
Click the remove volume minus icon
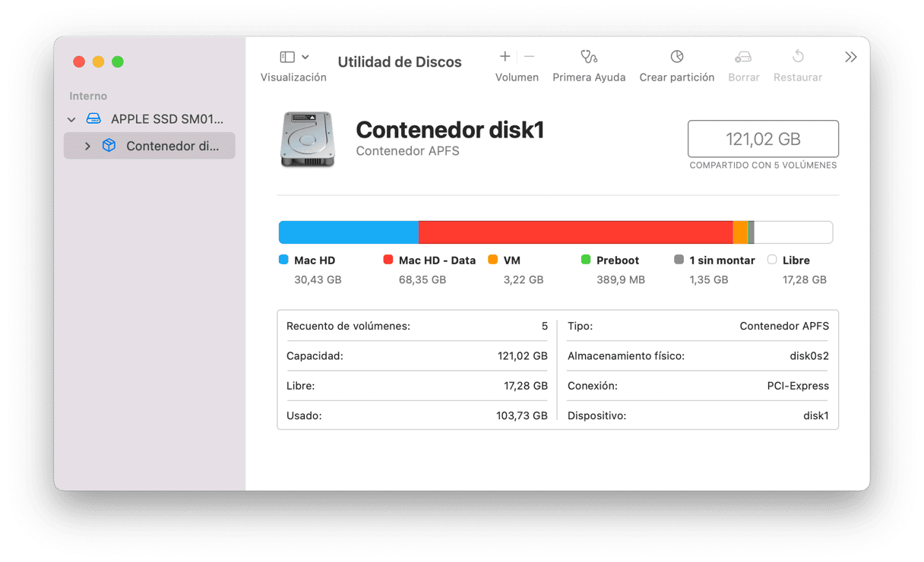coord(530,56)
